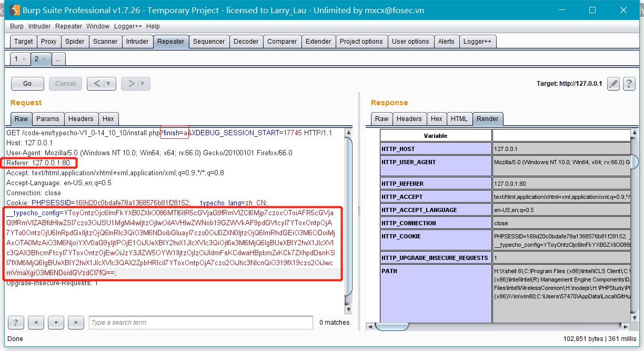This screenshot has height=351, width=644.
Task: Select the Request Params tab
Action: pyautogui.click(x=48, y=119)
